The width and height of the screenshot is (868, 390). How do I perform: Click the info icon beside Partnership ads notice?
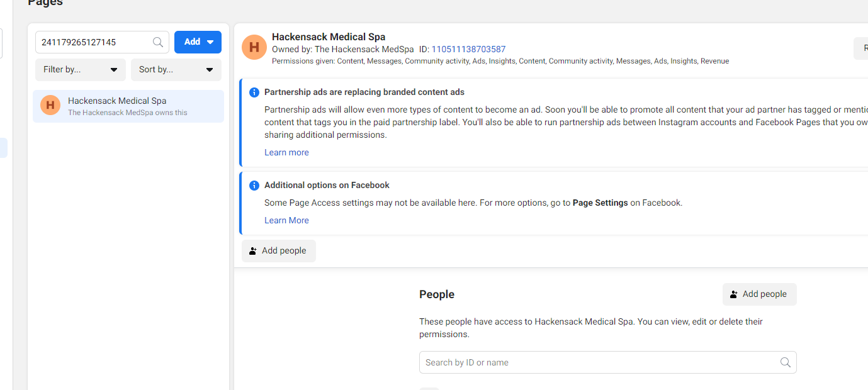[x=254, y=92]
